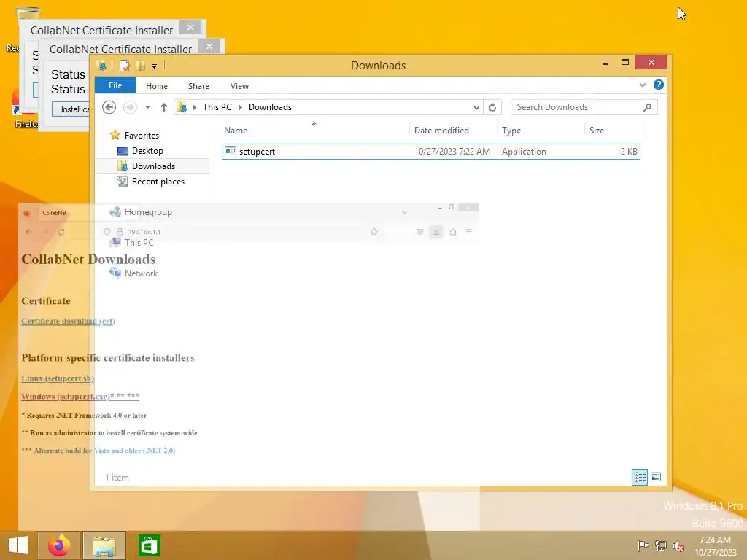Click Install button in Certificate Installer

[x=71, y=109]
